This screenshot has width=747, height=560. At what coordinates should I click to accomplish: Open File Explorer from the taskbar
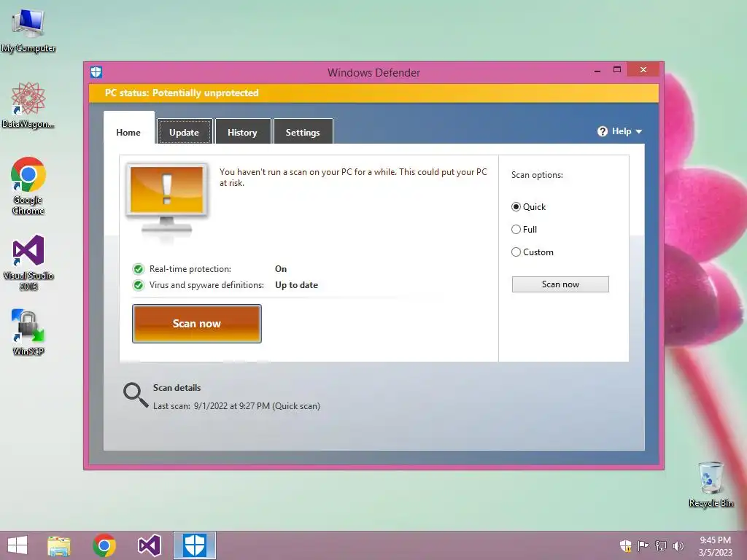[59, 545]
